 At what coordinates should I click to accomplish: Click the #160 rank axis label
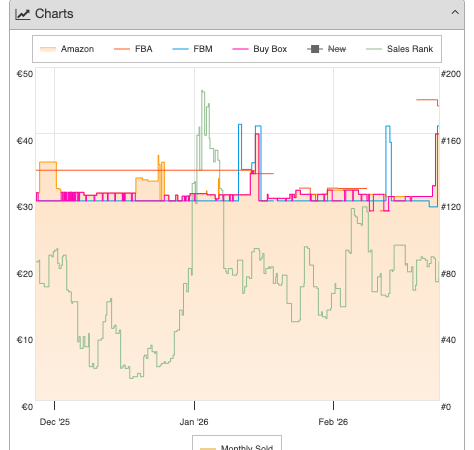pos(451,141)
